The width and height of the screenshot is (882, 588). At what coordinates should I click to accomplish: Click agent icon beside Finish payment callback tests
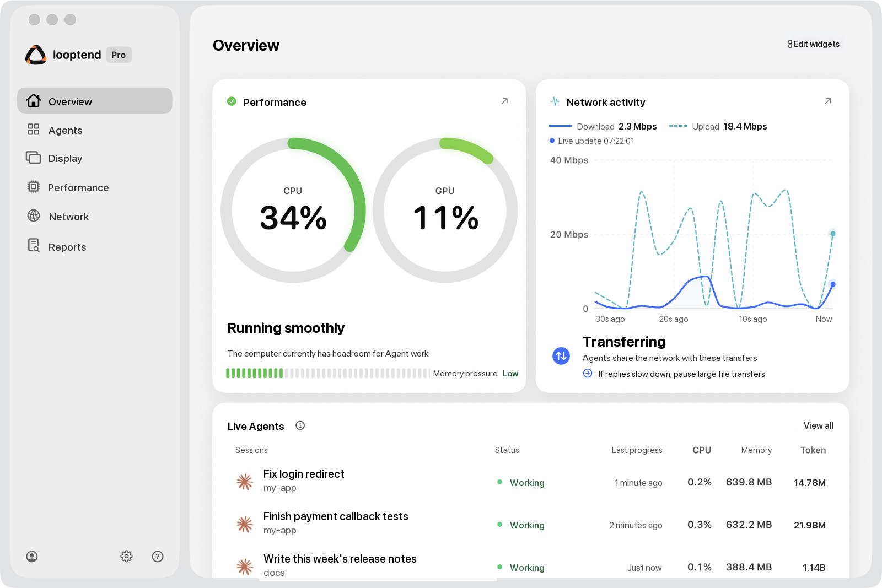245,524
